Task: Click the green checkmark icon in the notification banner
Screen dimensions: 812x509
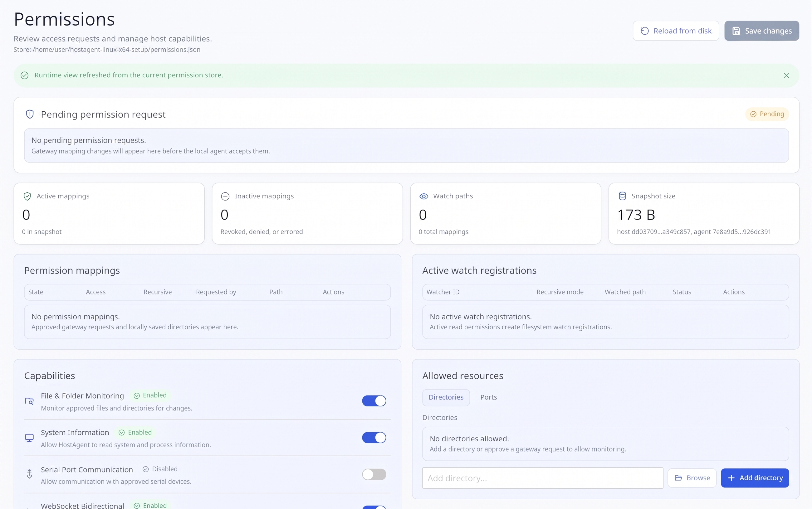Action: point(25,75)
